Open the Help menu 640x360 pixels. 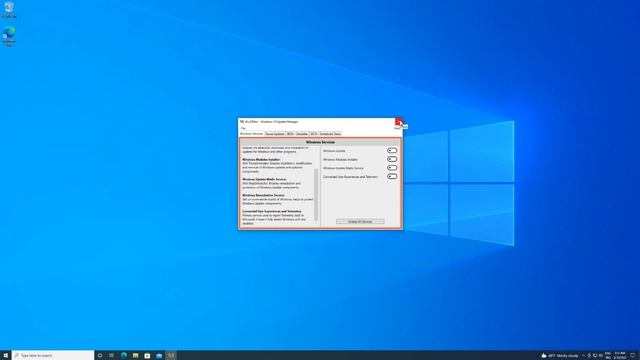pyautogui.click(x=397, y=128)
